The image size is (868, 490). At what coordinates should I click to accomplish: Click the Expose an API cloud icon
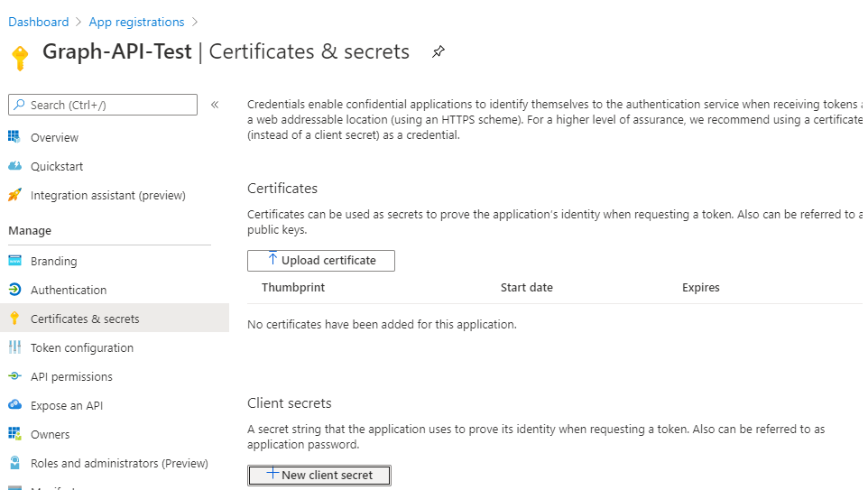coord(15,405)
